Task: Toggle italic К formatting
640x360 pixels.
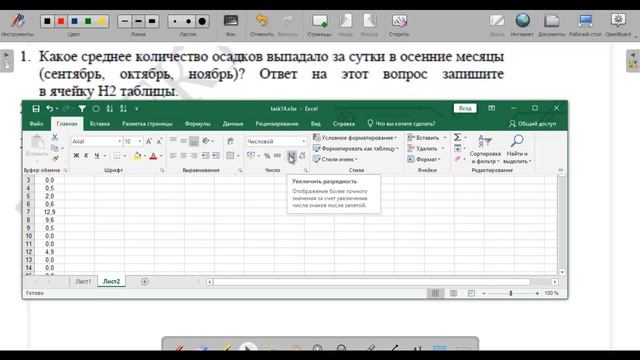Action: click(86, 156)
